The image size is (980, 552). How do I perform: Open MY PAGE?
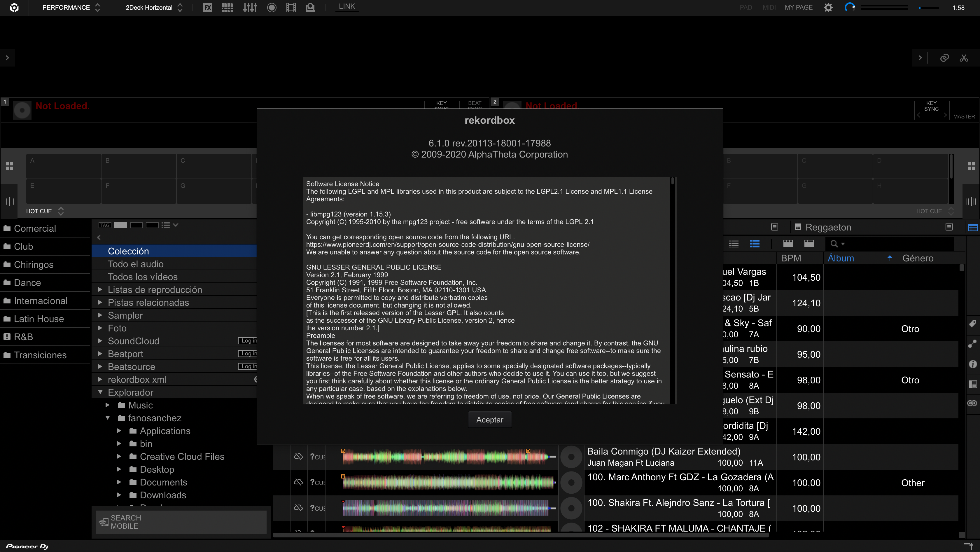[799, 8]
